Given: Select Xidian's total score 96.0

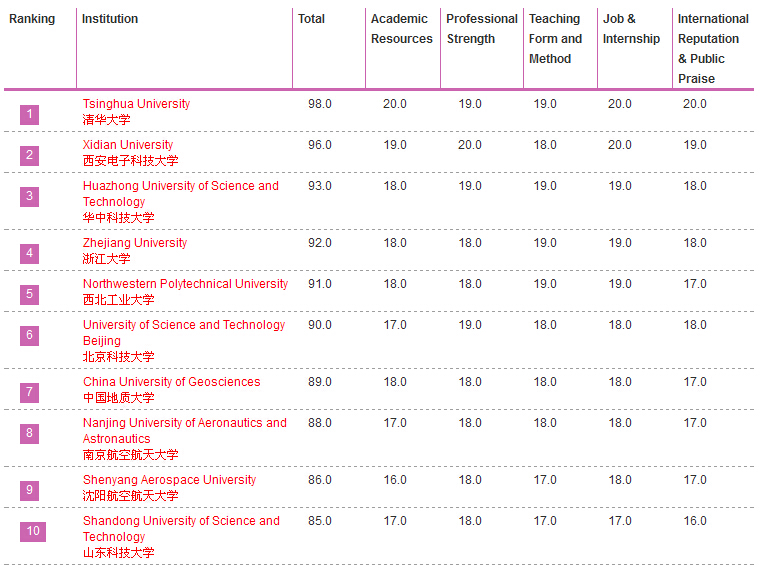Looking at the screenshot, I should tap(320, 145).
